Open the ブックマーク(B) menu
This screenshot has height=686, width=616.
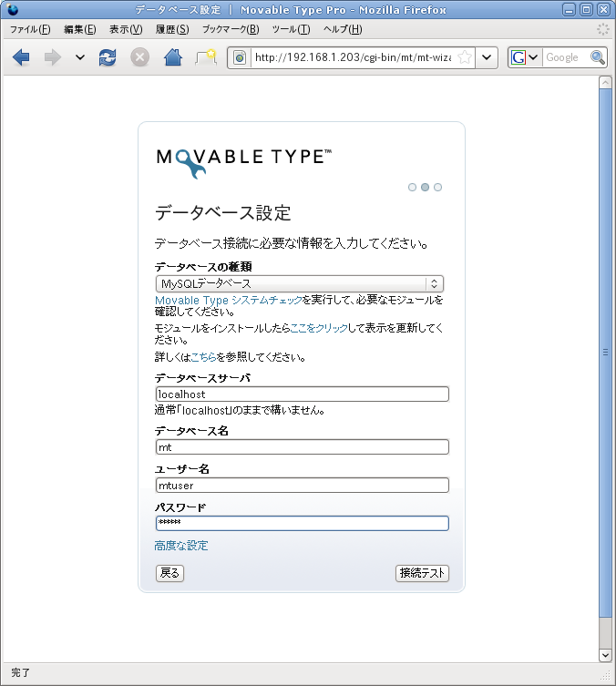point(231,29)
